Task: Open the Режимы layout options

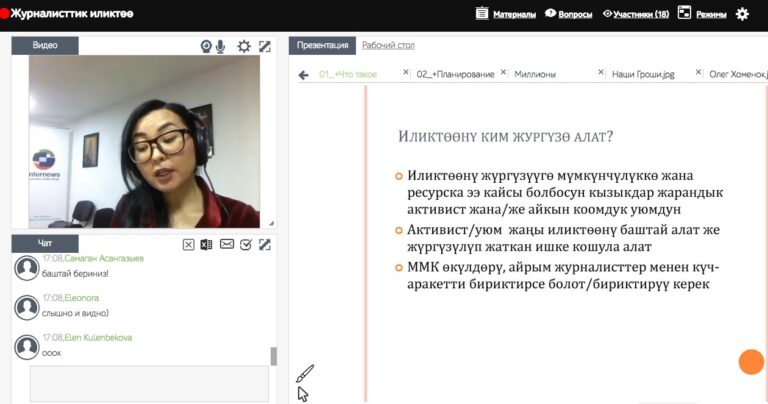Action: tap(711, 14)
